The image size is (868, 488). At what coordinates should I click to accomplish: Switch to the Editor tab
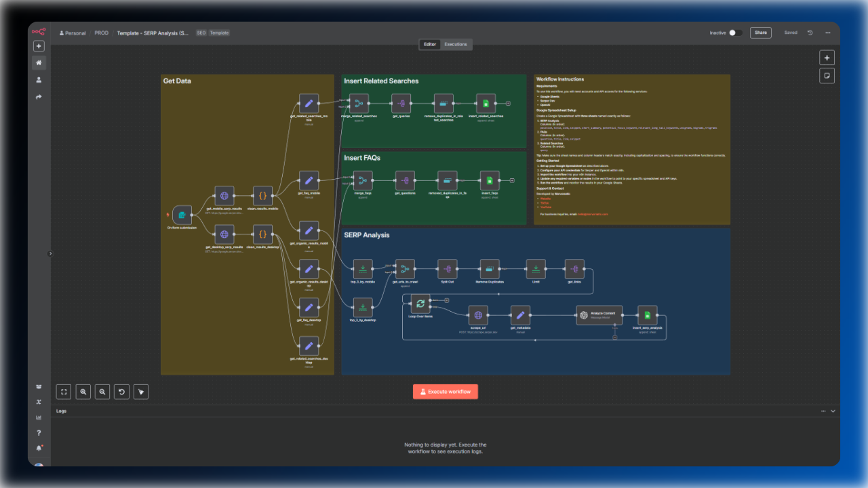click(430, 45)
